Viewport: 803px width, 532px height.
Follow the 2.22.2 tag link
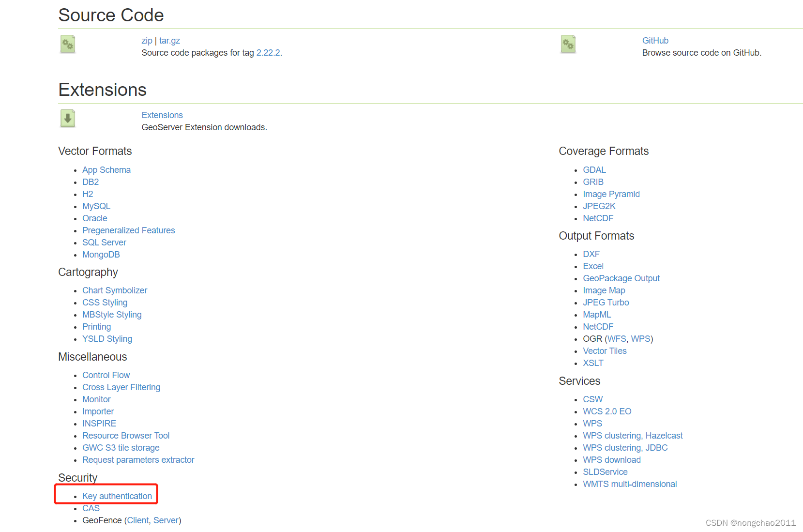click(x=268, y=53)
